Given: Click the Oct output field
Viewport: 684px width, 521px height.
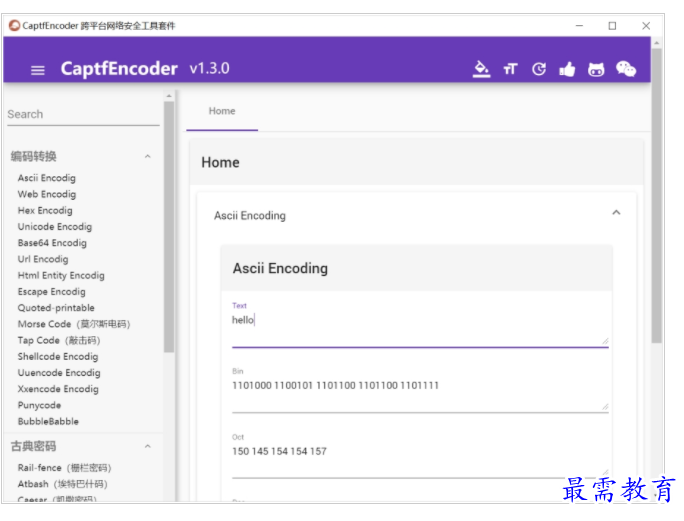Looking at the screenshot, I should (420, 456).
